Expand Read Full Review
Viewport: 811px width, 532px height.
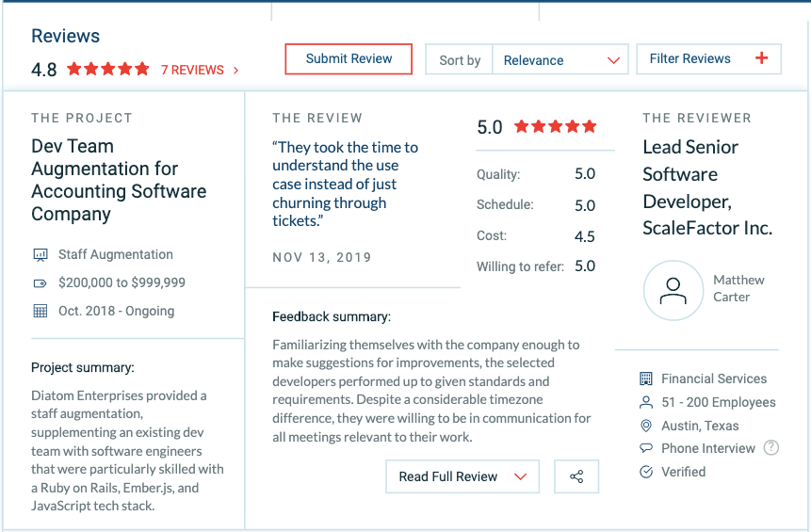tap(462, 476)
